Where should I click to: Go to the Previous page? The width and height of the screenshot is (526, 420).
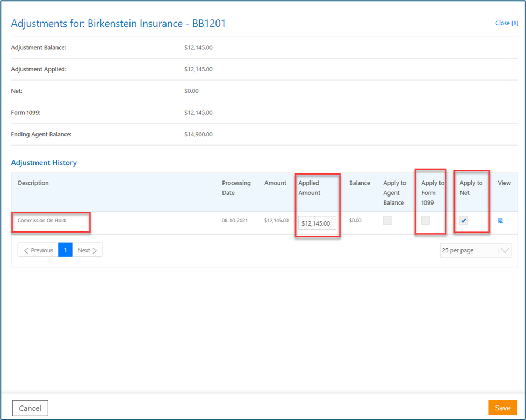pos(38,250)
